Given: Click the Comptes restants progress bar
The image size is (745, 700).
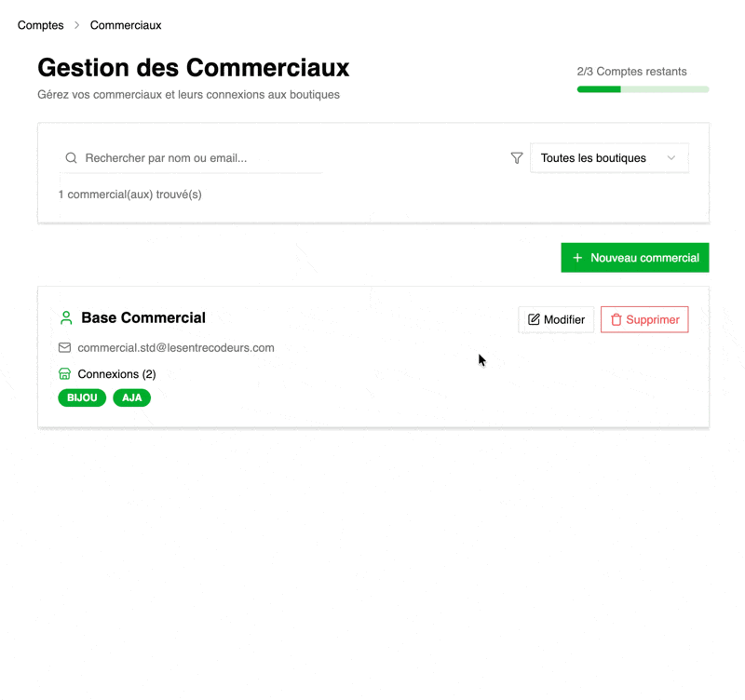Looking at the screenshot, I should click(643, 89).
